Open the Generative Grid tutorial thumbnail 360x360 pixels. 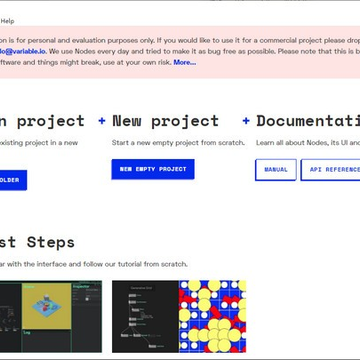click(x=179, y=316)
